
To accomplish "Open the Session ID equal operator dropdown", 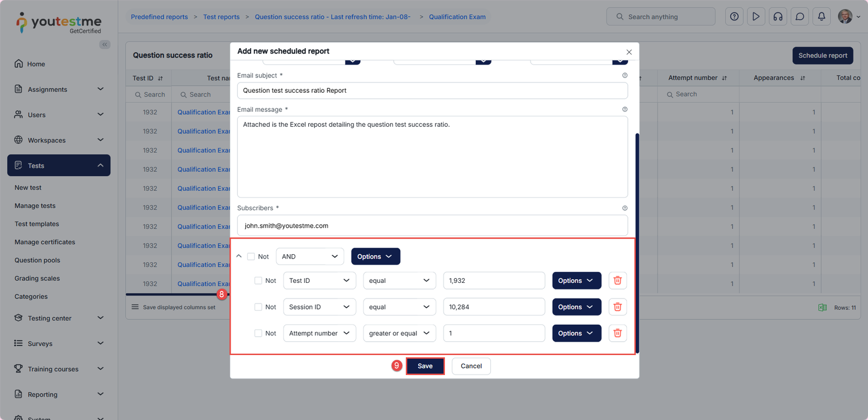I will 399,307.
